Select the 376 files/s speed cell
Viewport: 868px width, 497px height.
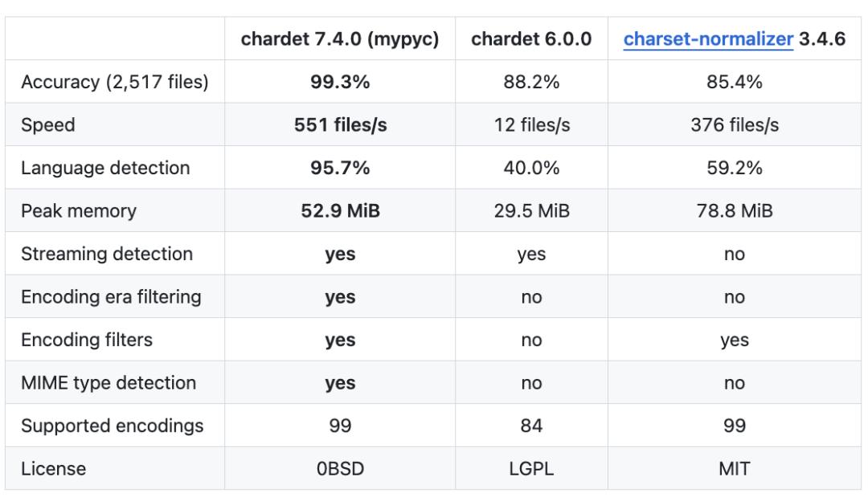click(x=734, y=125)
